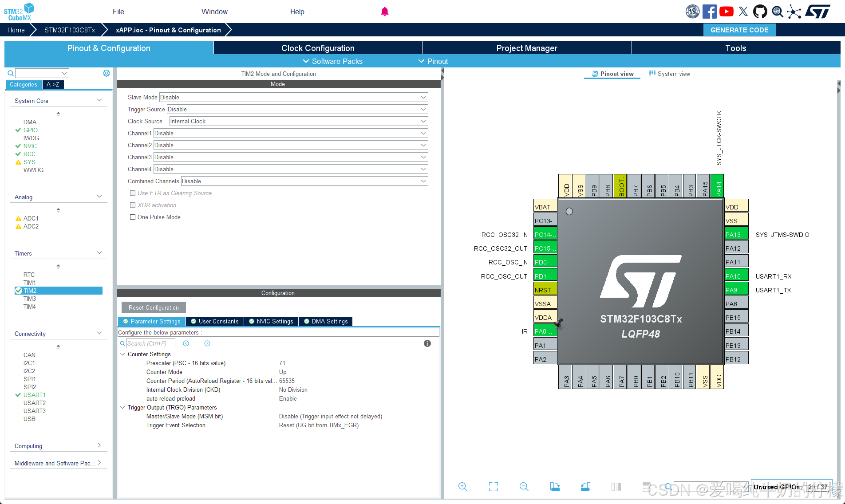The height and width of the screenshot is (504, 845).
Task: Fit the chip view to window
Action: click(493, 487)
